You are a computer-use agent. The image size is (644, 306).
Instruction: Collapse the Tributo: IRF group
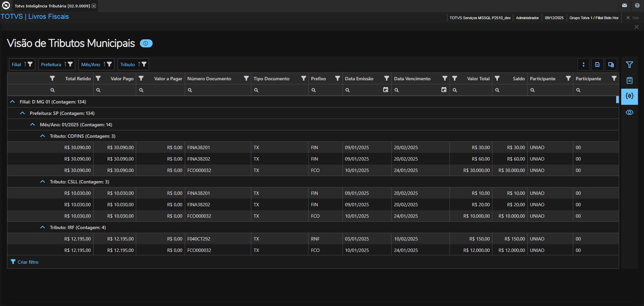coord(43,227)
